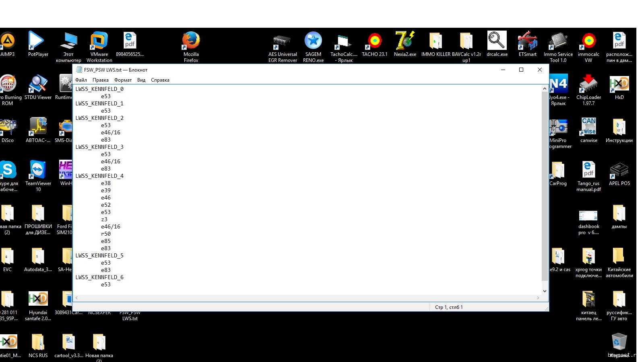Open the Правка menu
Viewport: 644px width, 362px height.
pos(100,80)
